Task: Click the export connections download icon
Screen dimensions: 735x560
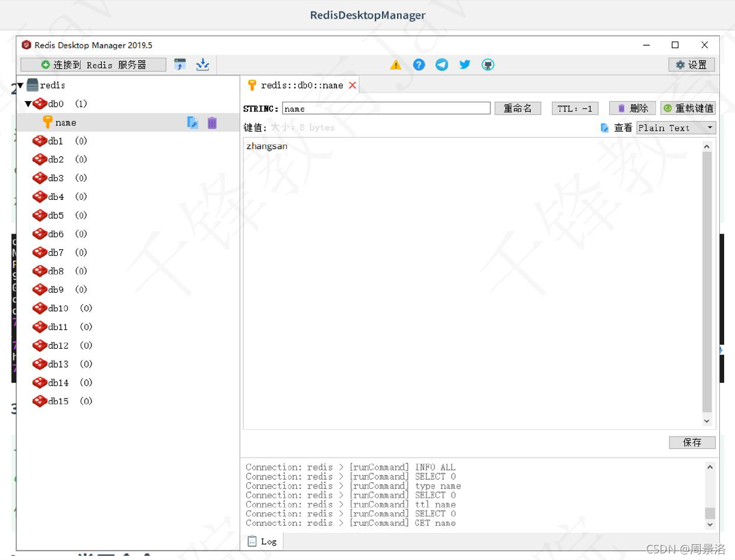Action: (x=202, y=64)
